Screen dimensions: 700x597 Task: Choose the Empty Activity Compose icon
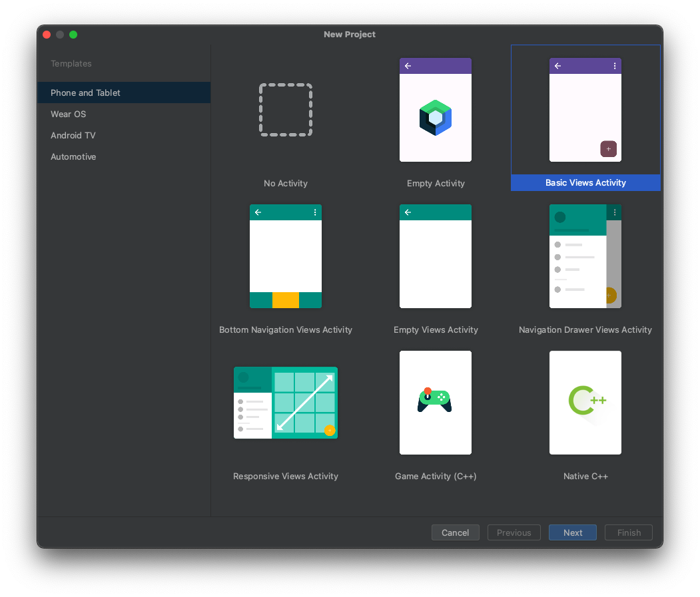[436, 118]
